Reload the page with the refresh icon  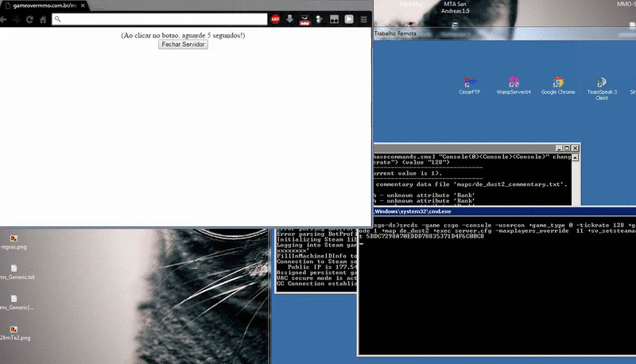[29, 19]
